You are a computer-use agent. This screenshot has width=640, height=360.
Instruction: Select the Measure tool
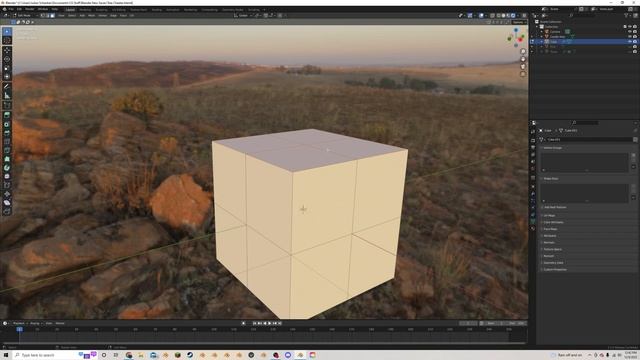(x=7, y=96)
